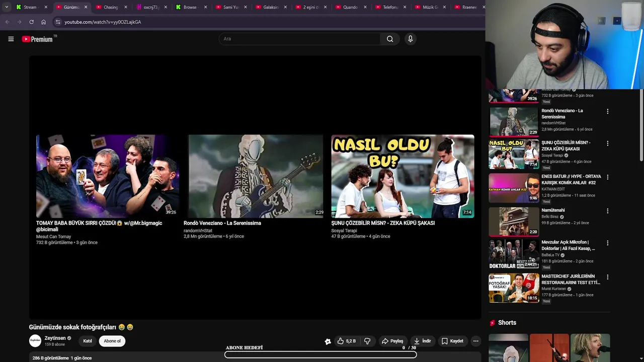The height and width of the screenshot is (362, 644).
Task: Share video with Paylaş button
Action: click(x=392, y=341)
